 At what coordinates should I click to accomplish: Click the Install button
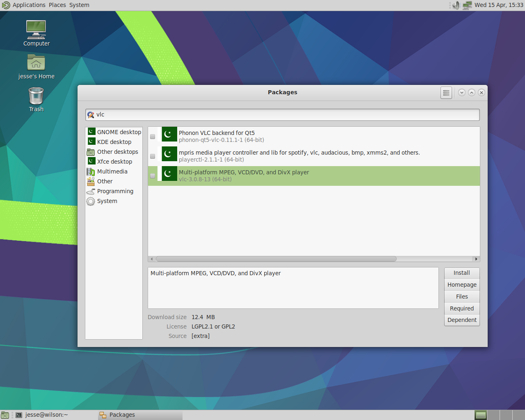point(462,273)
